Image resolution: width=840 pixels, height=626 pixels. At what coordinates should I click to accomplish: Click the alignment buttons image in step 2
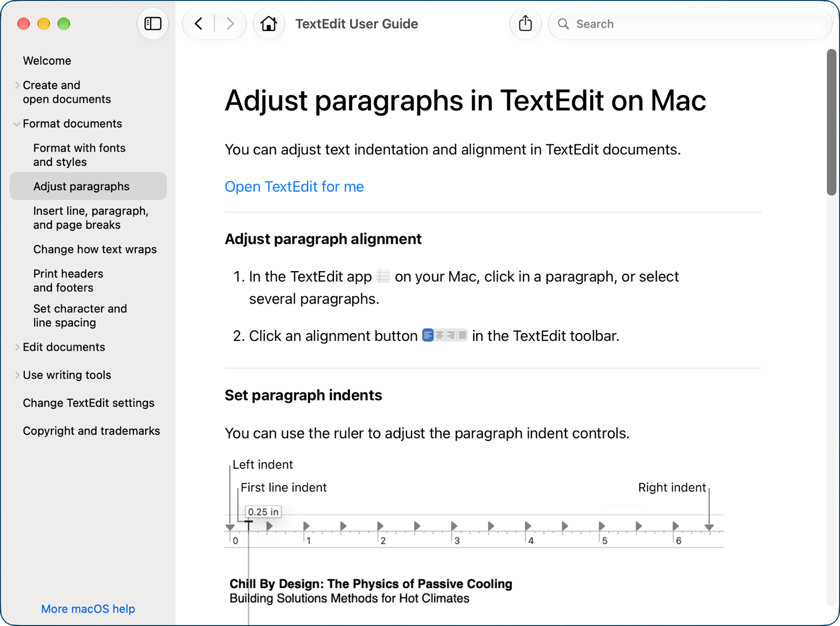[445, 335]
